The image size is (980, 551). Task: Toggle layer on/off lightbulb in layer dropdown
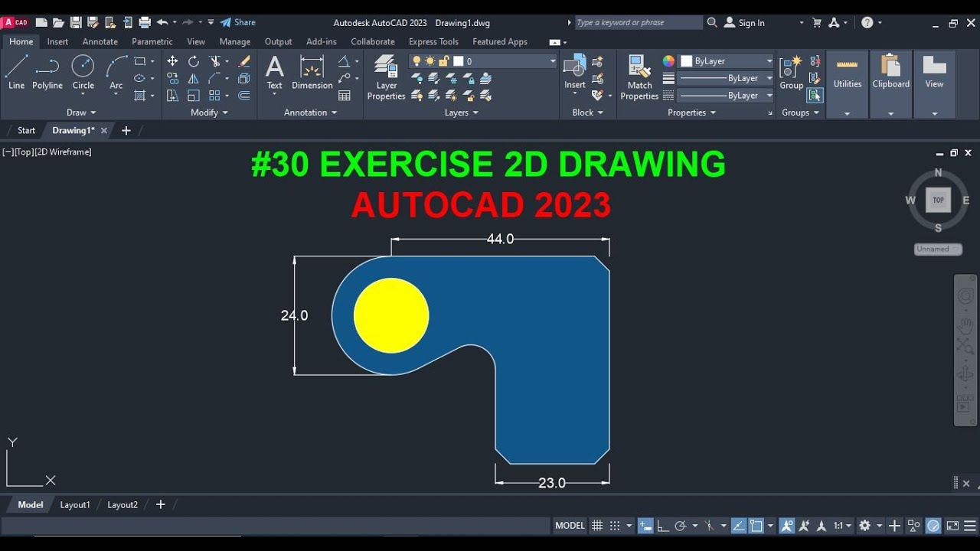tap(416, 61)
